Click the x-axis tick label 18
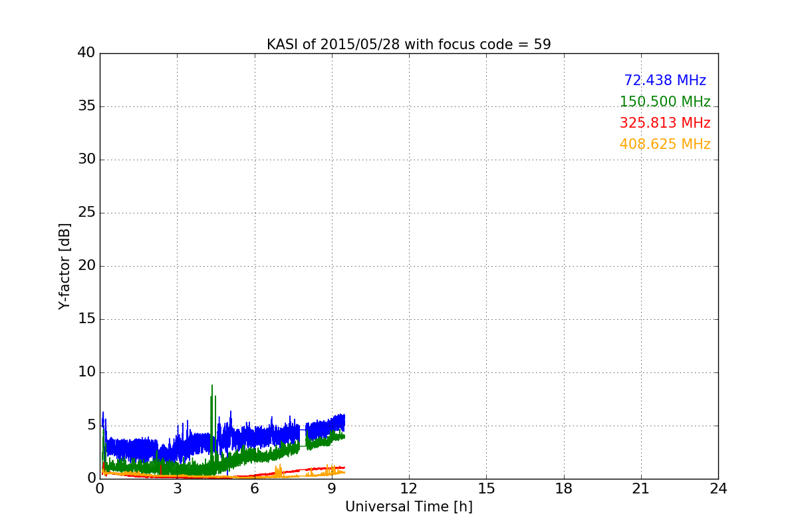This screenshot has width=798, height=532. pos(564,489)
